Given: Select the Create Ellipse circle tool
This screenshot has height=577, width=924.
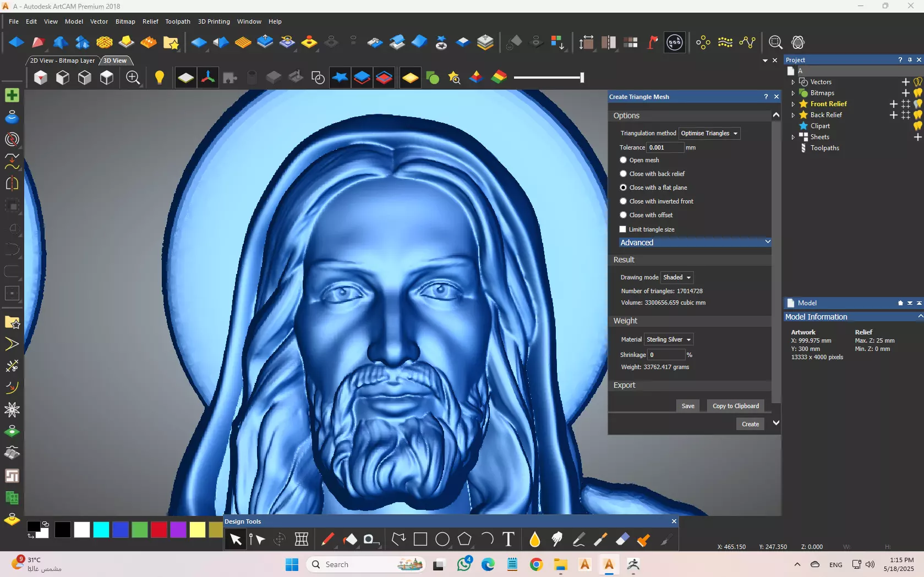Looking at the screenshot, I should (442, 540).
